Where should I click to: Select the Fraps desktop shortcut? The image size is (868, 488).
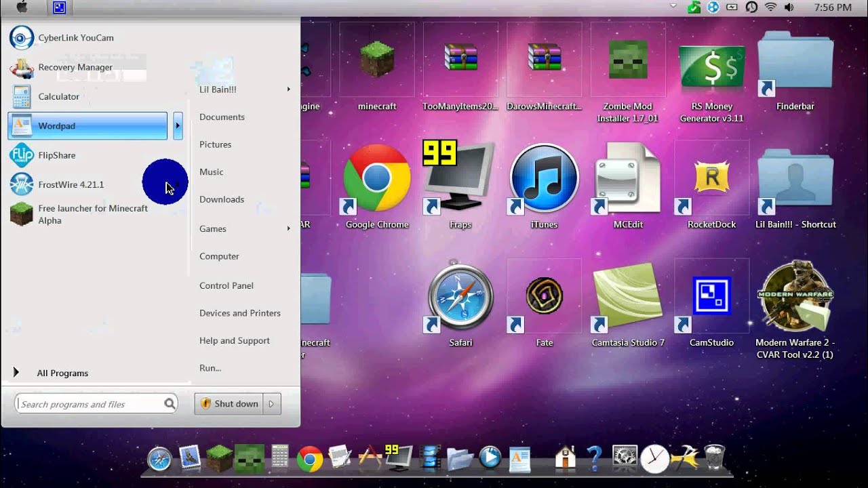point(460,186)
